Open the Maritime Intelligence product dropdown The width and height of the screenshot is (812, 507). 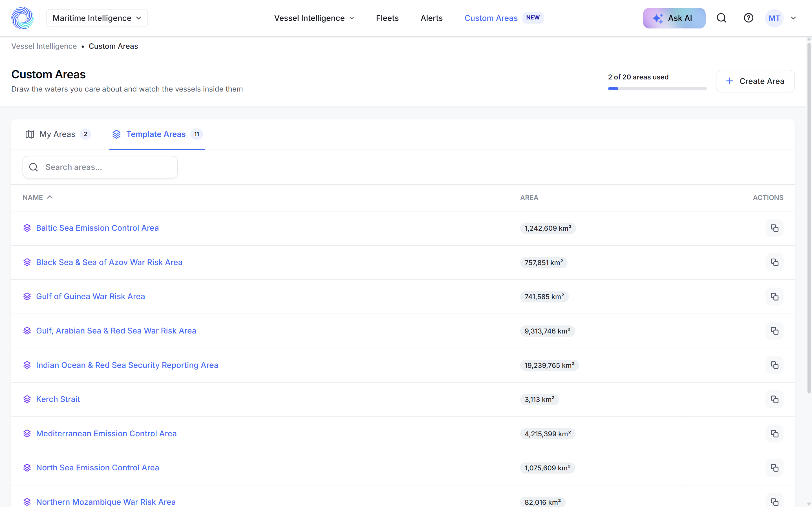point(97,18)
